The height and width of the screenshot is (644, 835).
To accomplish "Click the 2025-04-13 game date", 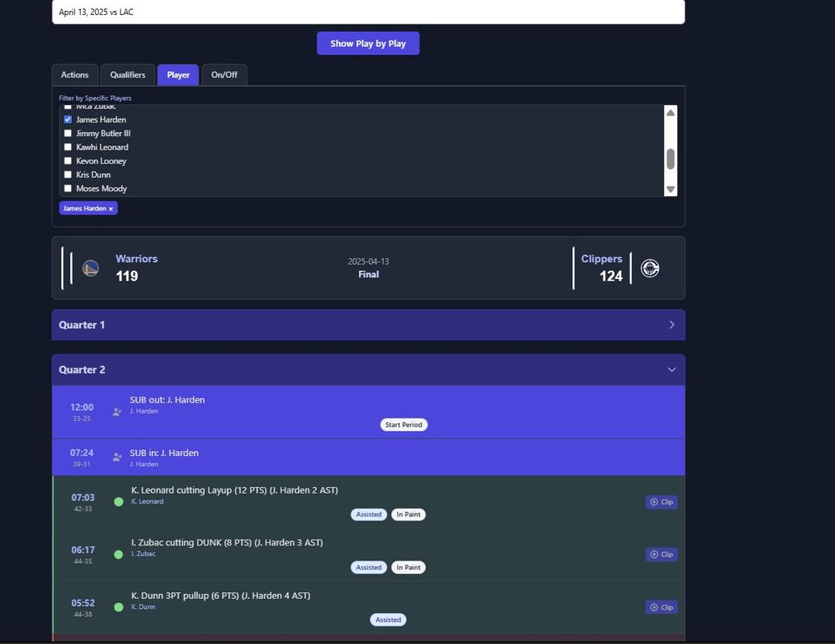I will pyautogui.click(x=368, y=261).
